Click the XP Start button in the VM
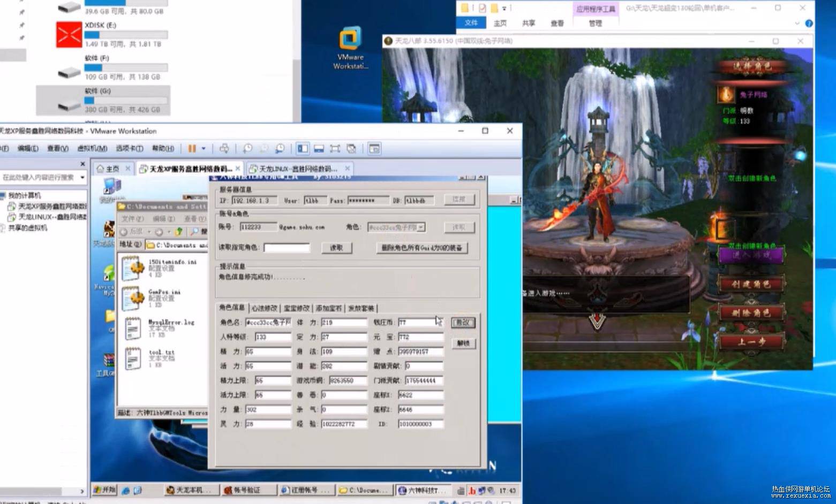The height and width of the screenshot is (504, 836). (104, 490)
